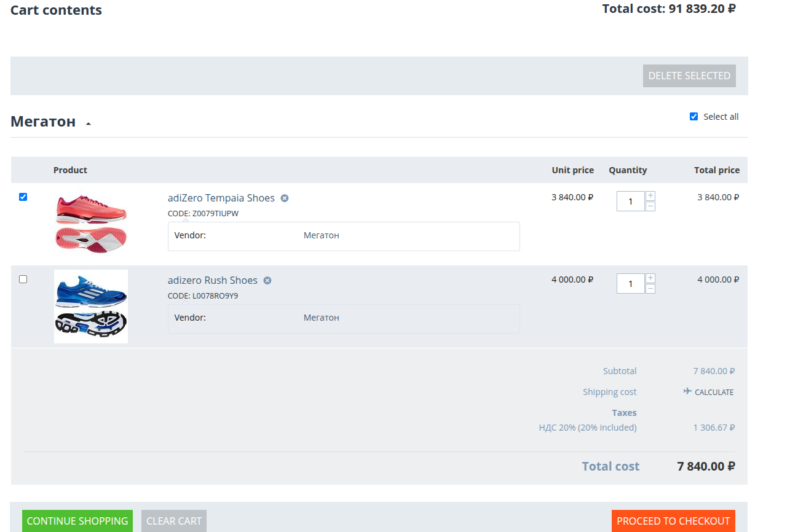Click the tax amount 1 306.67
Image resolution: width=806 pixels, height=532 pixels.
click(714, 428)
